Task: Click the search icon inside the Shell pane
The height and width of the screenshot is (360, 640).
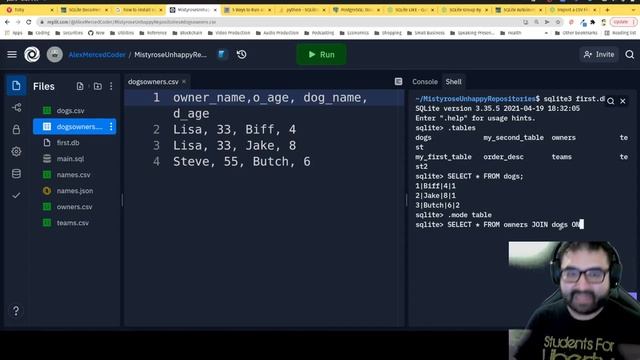Action: (610, 101)
